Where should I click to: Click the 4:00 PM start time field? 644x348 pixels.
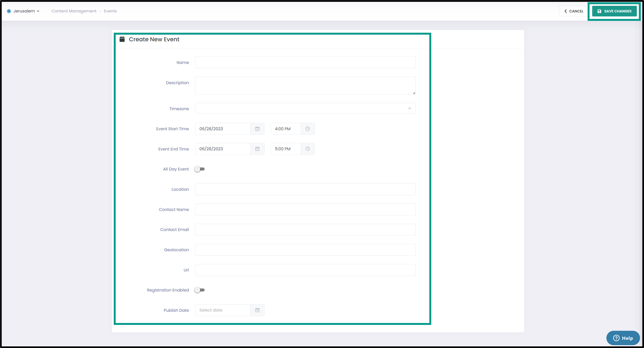pos(286,129)
